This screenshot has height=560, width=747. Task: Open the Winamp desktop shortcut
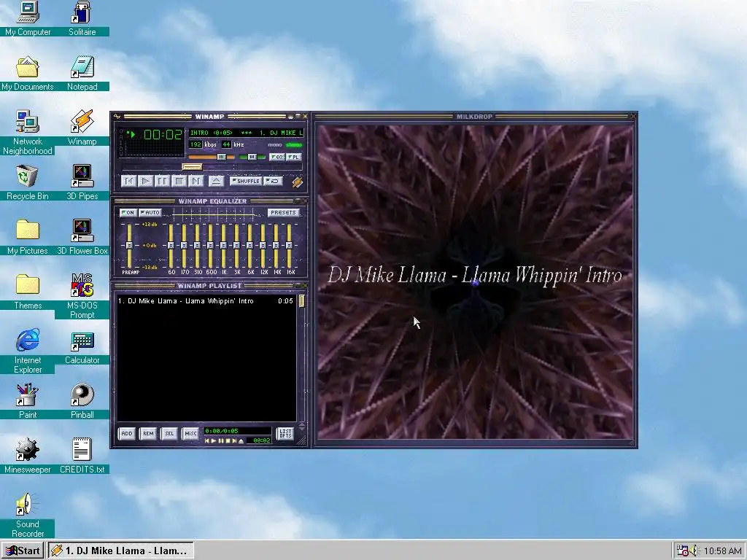tap(82, 127)
